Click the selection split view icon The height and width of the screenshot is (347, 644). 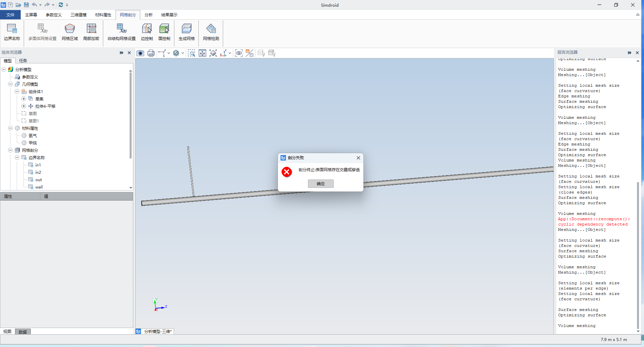[250, 53]
